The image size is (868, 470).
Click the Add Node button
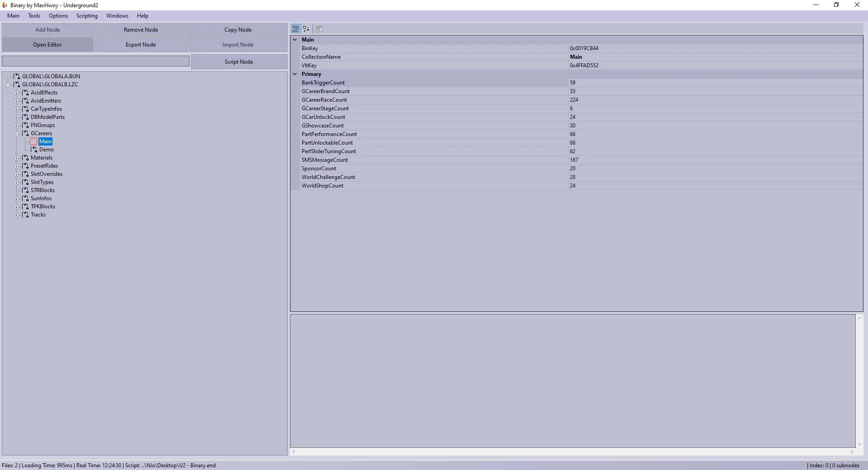pyautogui.click(x=47, y=30)
